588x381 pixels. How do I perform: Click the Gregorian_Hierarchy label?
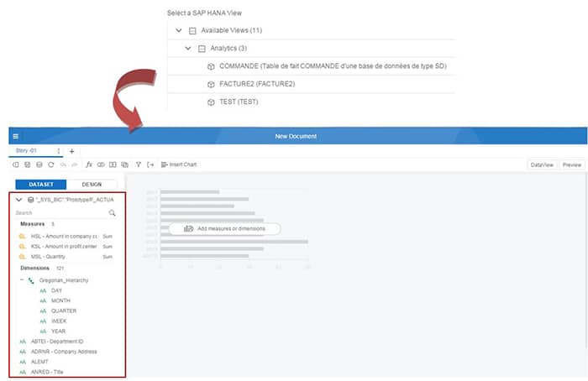click(64, 280)
